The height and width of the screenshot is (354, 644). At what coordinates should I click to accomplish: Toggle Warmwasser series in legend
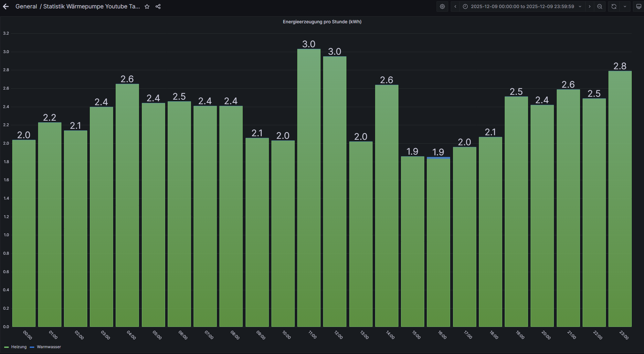[x=49, y=347]
